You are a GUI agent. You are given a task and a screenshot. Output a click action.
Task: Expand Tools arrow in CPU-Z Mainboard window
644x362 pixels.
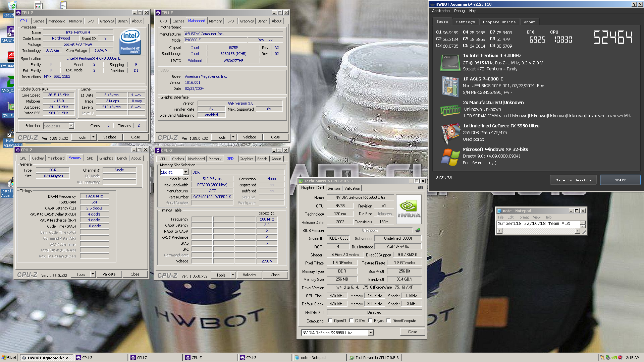233,137
